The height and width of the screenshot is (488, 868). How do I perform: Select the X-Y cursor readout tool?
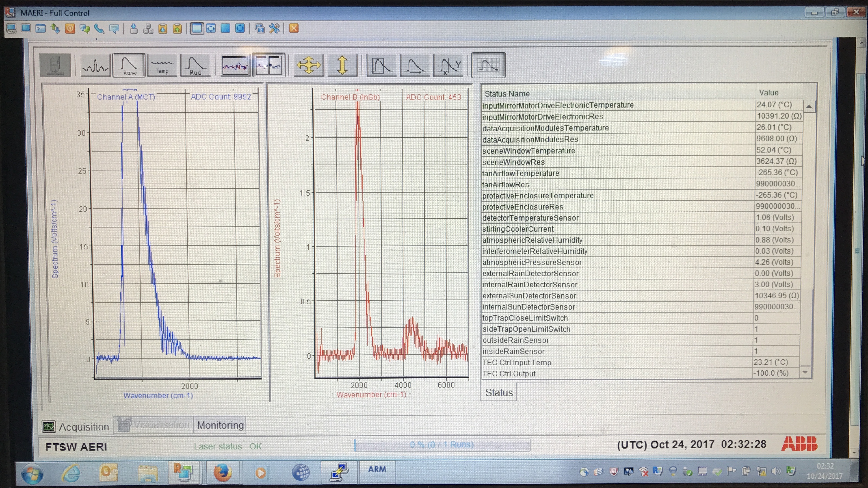pos(448,65)
